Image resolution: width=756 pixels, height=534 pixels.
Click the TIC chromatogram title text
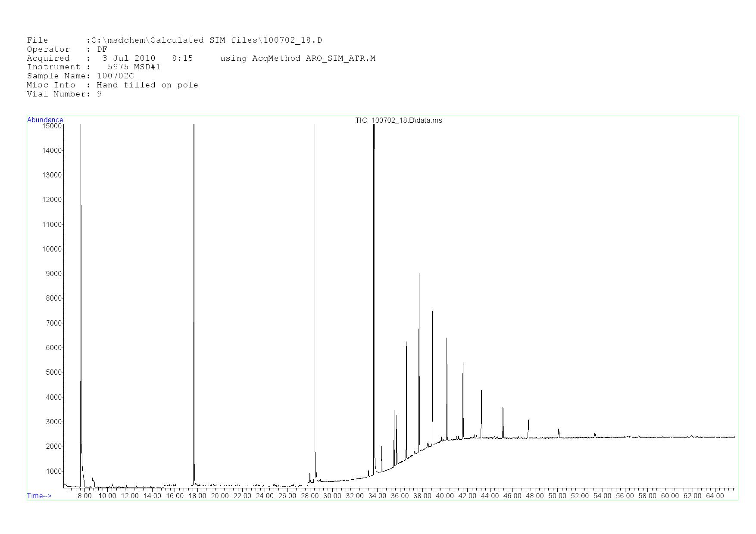pyautogui.click(x=398, y=121)
